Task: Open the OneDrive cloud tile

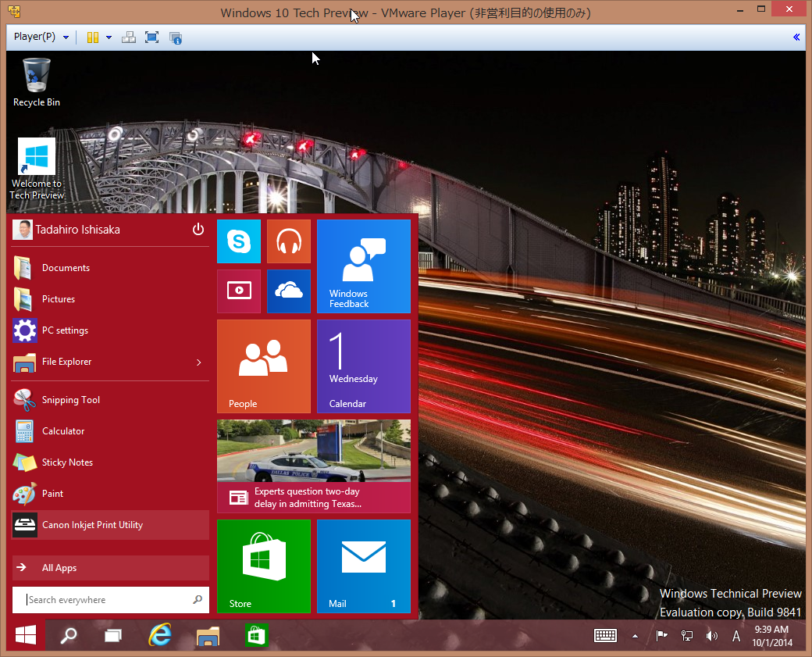Action: (x=289, y=291)
